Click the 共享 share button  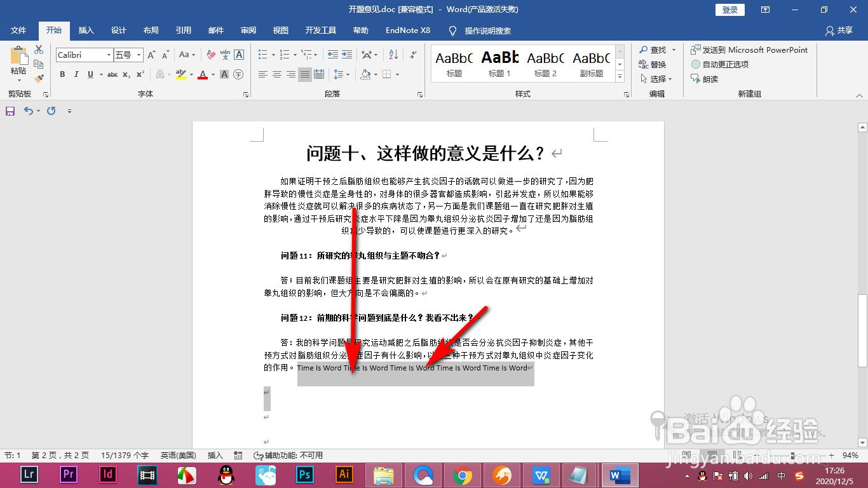pyautogui.click(x=839, y=30)
